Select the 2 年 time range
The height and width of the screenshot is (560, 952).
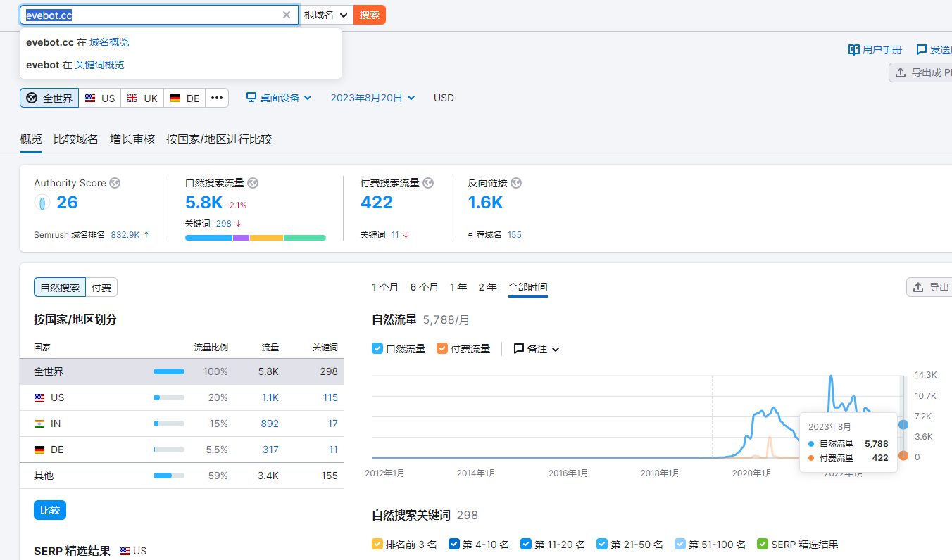pyautogui.click(x=487, y=287)
